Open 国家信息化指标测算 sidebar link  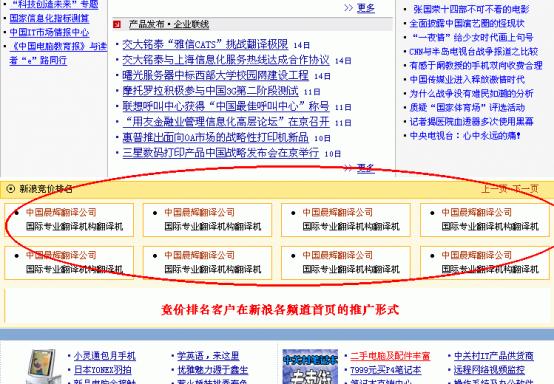pyautogui.click(x=49, y=18)
